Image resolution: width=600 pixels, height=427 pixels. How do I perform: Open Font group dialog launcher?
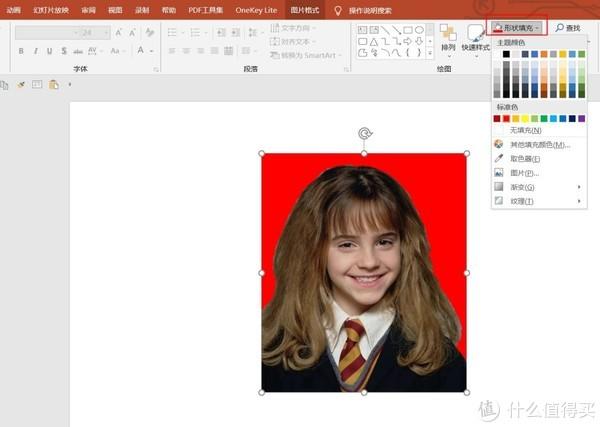(x=156, y=69)
